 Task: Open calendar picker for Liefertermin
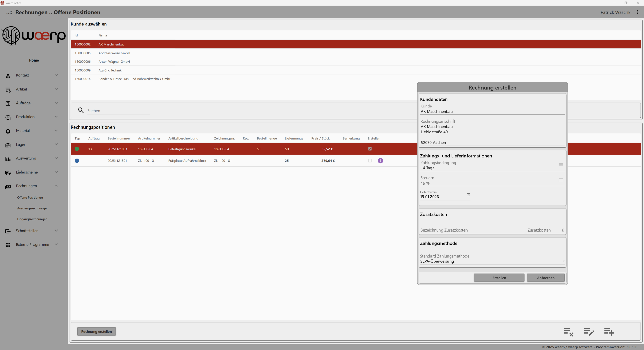pyautogui.click(x=468, y=195)
